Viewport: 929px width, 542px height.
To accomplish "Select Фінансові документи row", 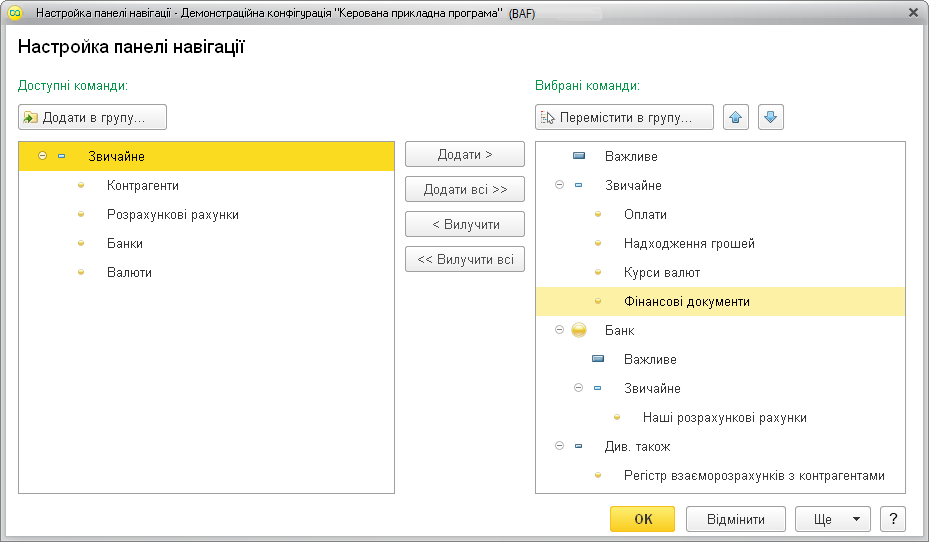I will [720, 302].
